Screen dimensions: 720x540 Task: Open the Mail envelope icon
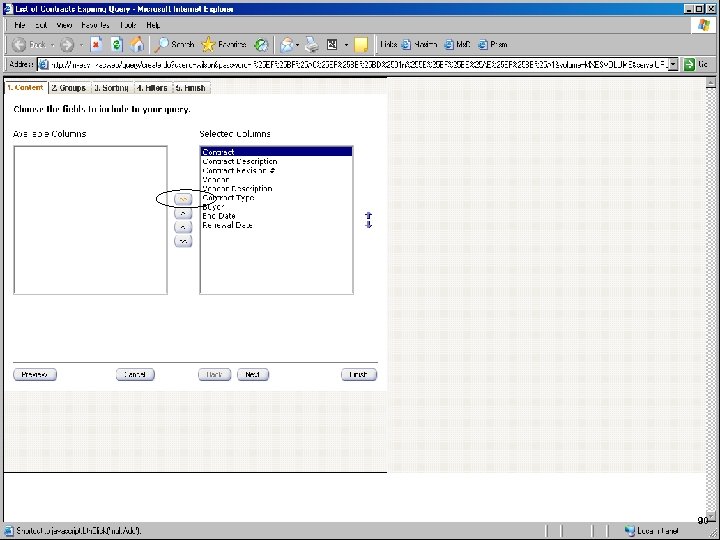pyautogui.click(x=287, y=45)
